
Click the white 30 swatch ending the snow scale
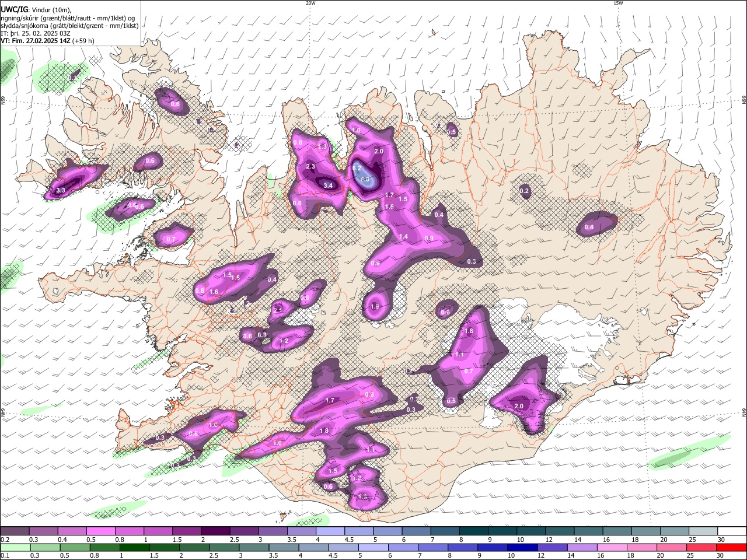pyautogui.click(x=732, y=531)
